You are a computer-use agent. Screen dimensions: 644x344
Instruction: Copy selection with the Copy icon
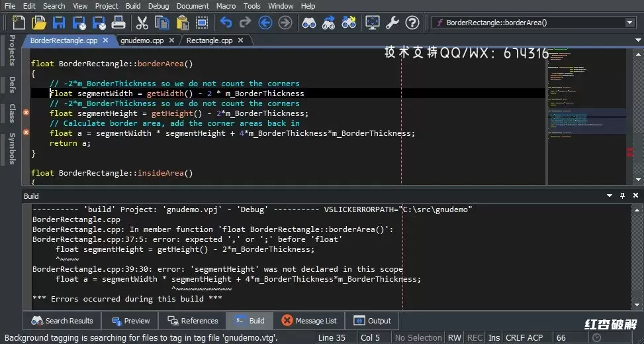click(162, 23)
